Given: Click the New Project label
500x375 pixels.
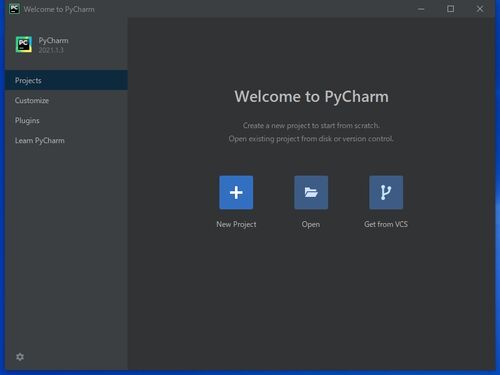Looking at the screenshot, I should click(x=236, y=224).
